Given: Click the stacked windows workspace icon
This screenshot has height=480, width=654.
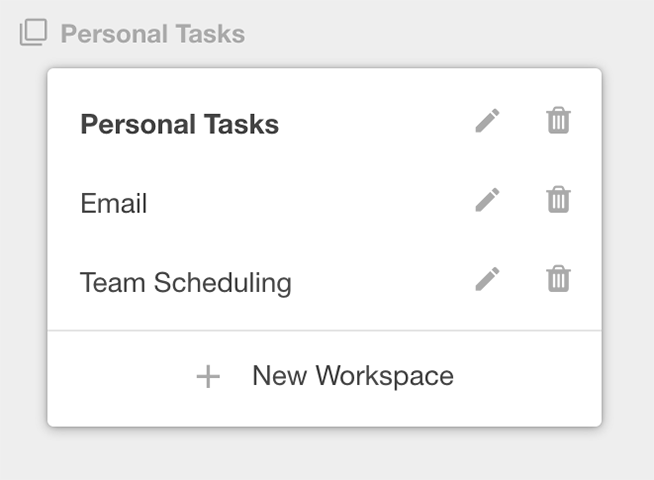Looking at the screenshot, I should click(x=33, y=32).
